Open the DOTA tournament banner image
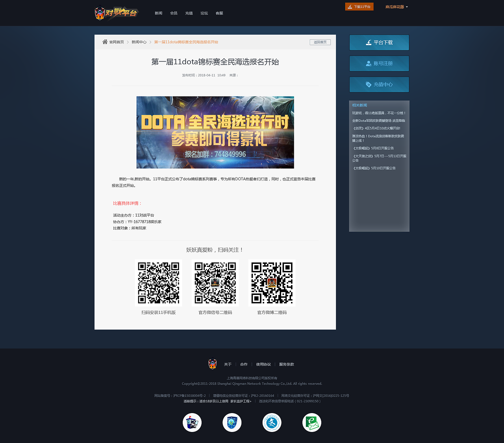504x443 pixels. click(x=215, y=132)
